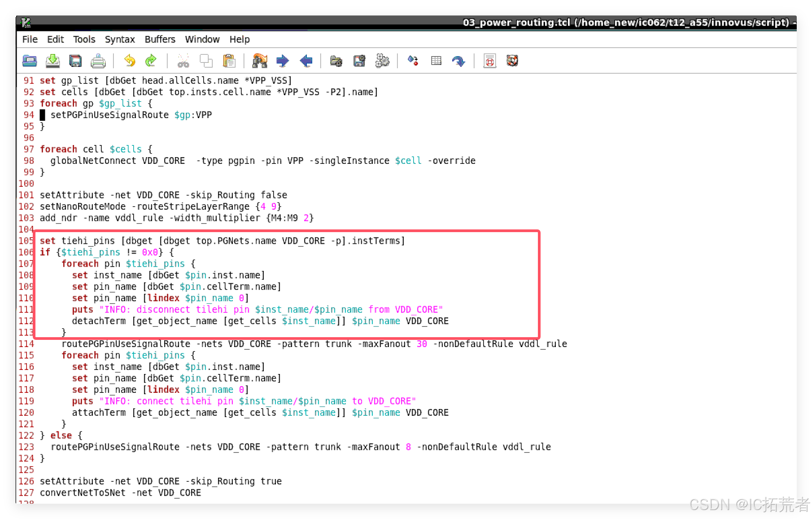The height and width of the screenshot is (519, 812).
Task: Click the Load session folder icon
Action: pyautogui.click(x=336, y=61)
